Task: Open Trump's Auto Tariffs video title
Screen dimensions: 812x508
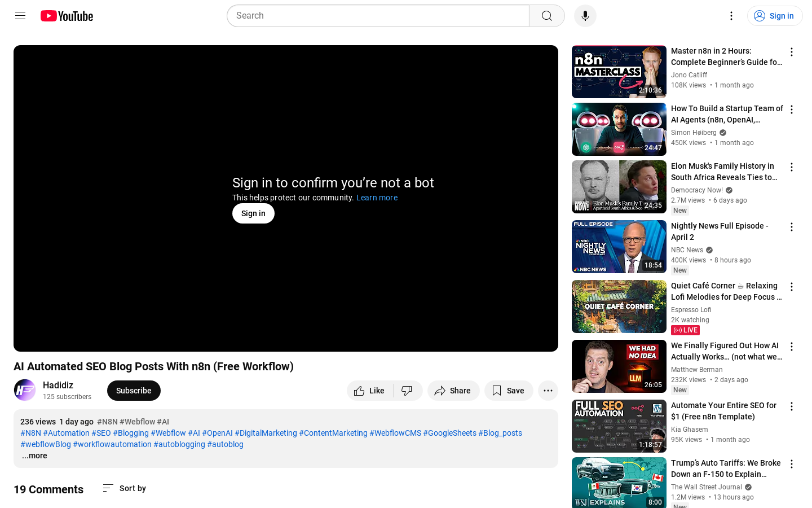Action: click(726, 468)
